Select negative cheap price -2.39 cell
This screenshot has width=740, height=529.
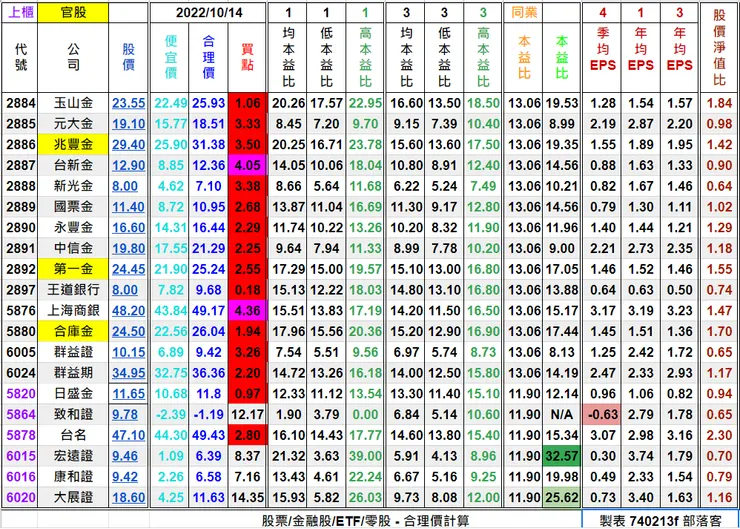coord(170,414)
